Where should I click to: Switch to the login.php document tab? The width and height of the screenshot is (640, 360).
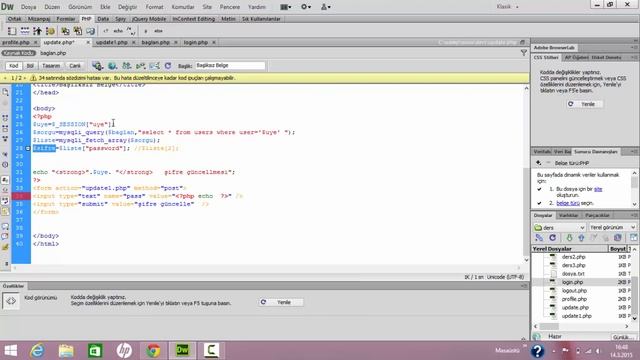point(196,42)
